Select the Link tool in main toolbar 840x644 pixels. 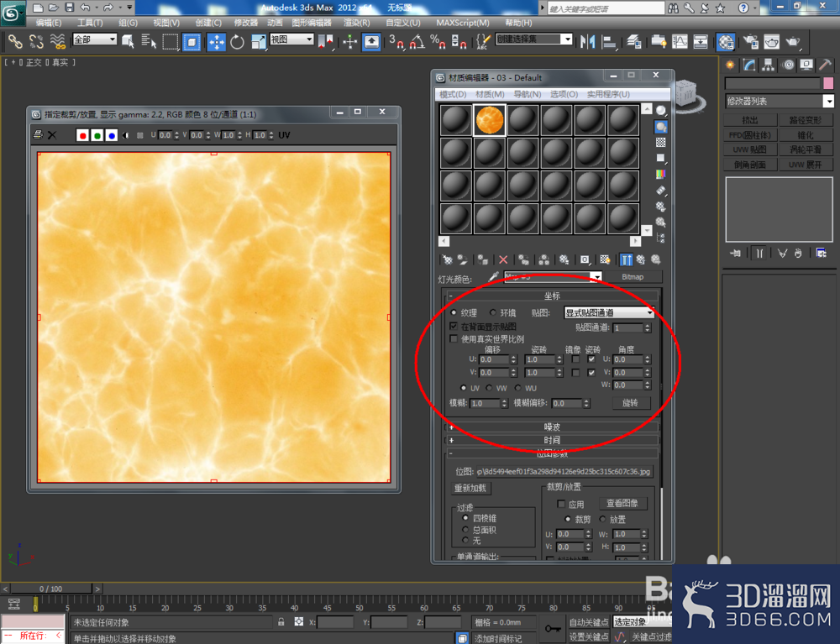pyautogui.click(x=14, y=42)
